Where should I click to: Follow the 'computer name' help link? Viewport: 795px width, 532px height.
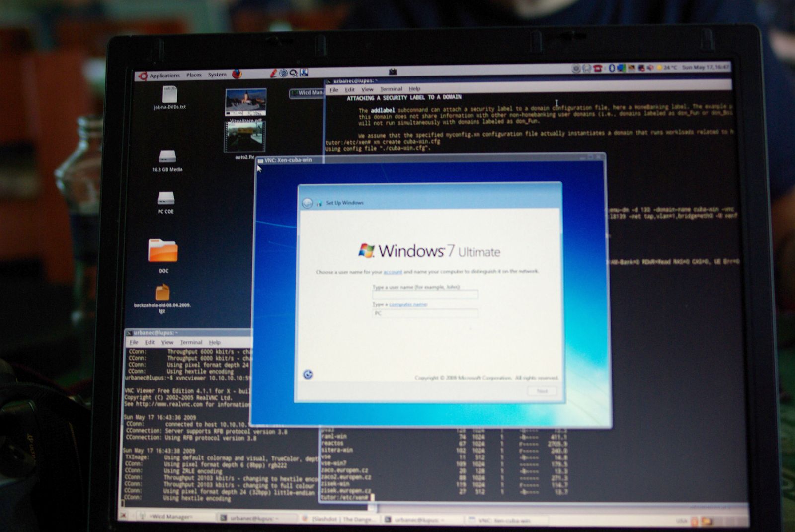click(x=408, y=304)
